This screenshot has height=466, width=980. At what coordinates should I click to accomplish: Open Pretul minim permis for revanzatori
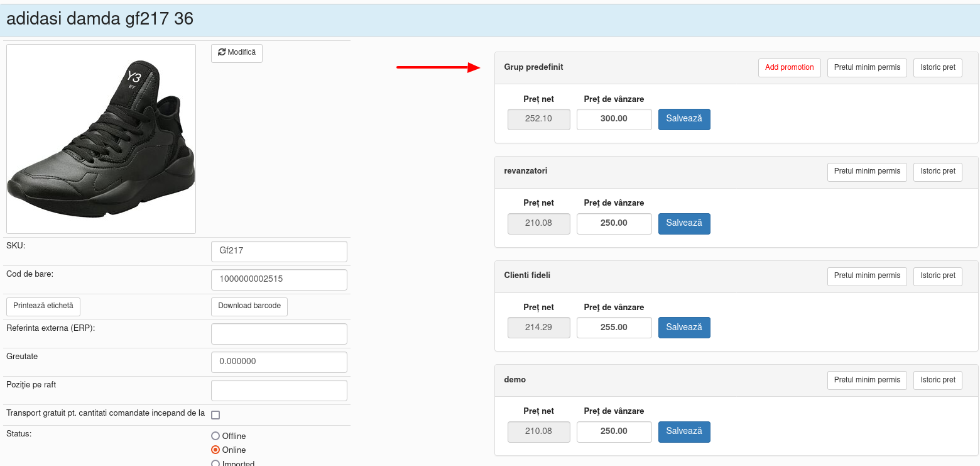(x=867, y=172)
